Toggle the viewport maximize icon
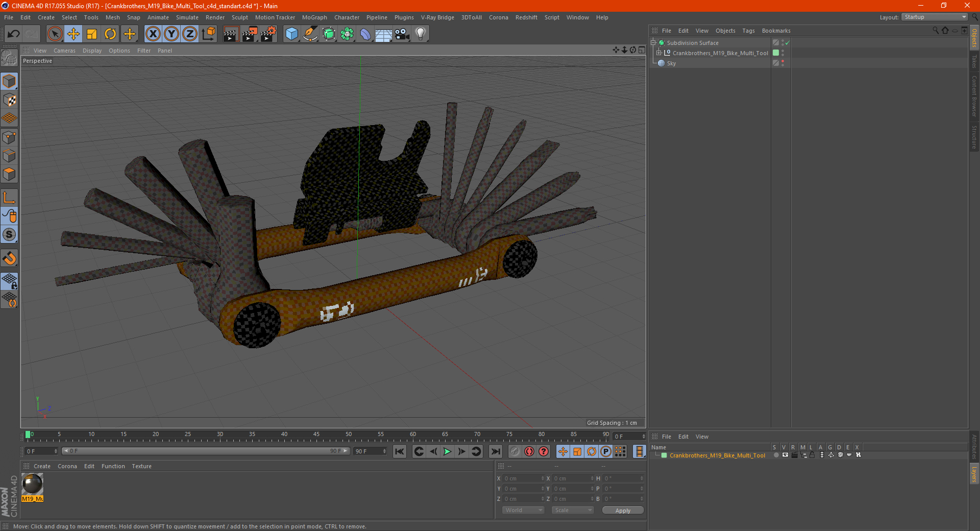The image size is (980, 531). (x=642, y=50)
